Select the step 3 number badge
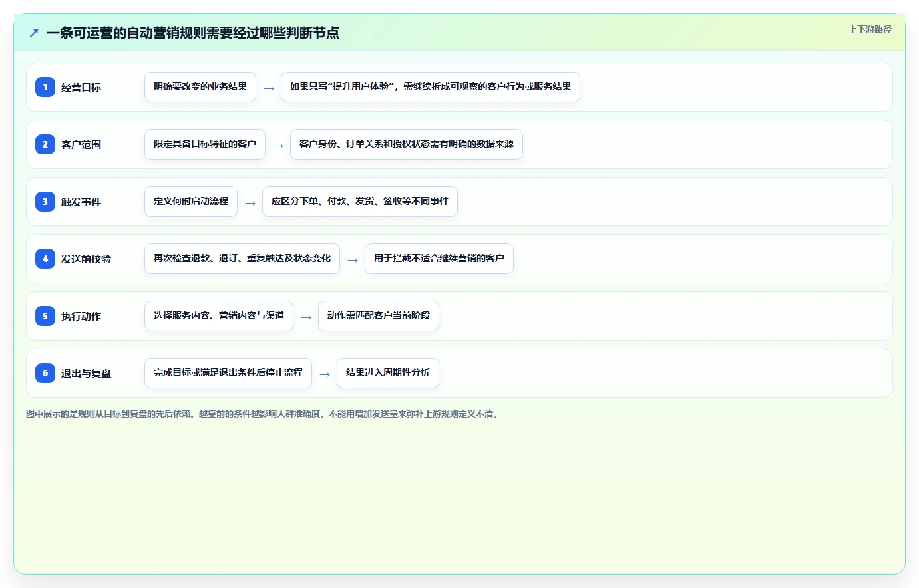919x588 pixels. [x=45, y=202]
